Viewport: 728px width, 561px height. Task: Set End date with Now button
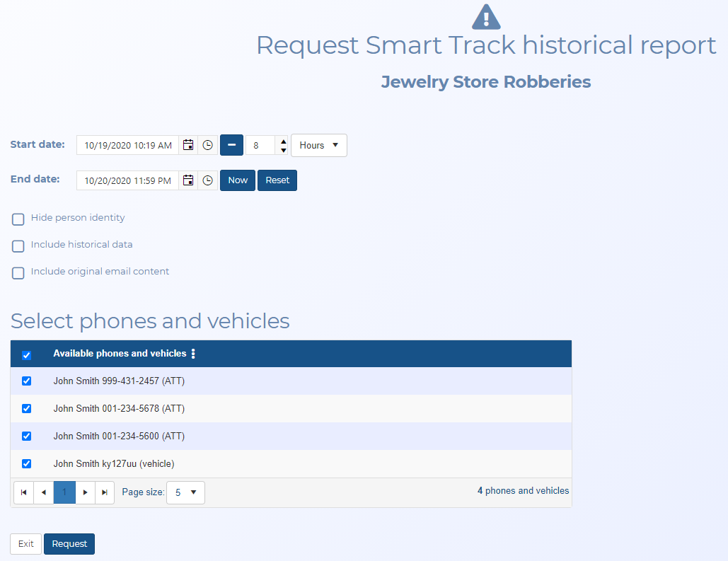coord(238,180)
